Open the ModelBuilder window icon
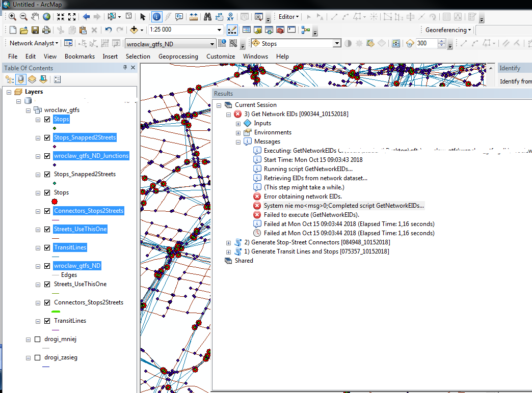This screenshot has width=532, height=393. point(306,30)
